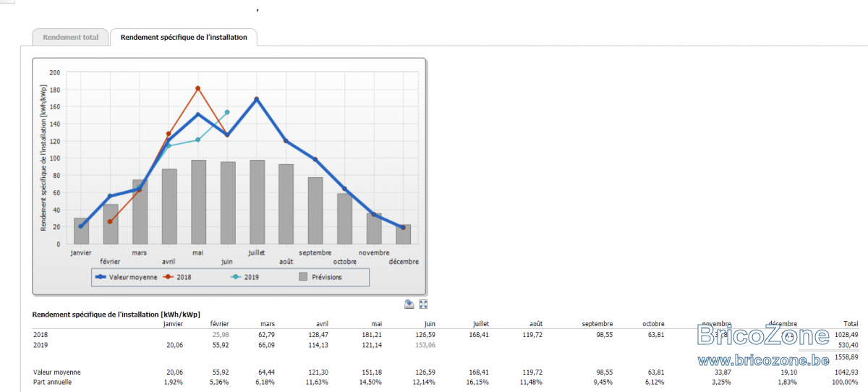Click the blue Valeur moyenne legend marker
868x392 pixels.
pos(101,277)
